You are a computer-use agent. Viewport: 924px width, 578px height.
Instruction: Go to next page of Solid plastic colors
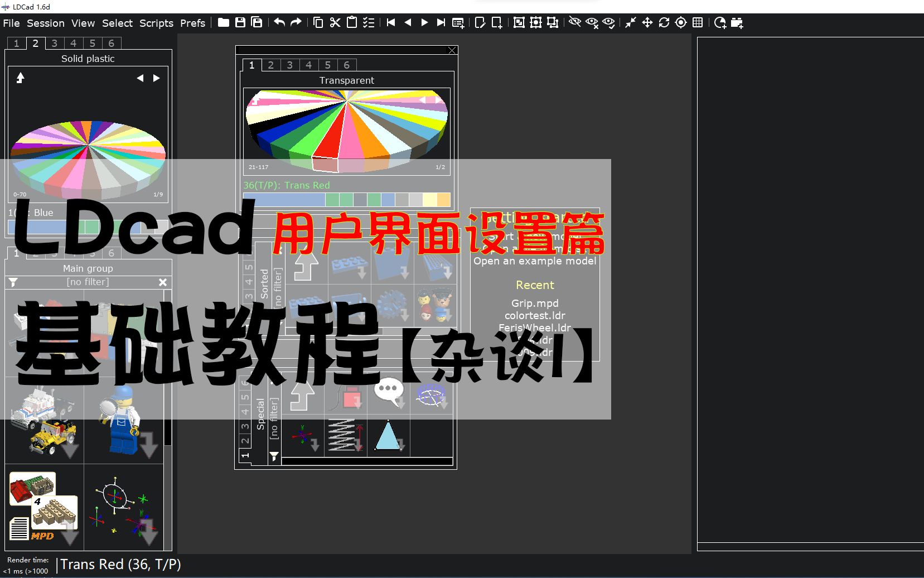pyautogui.click(x=157, y=78)
